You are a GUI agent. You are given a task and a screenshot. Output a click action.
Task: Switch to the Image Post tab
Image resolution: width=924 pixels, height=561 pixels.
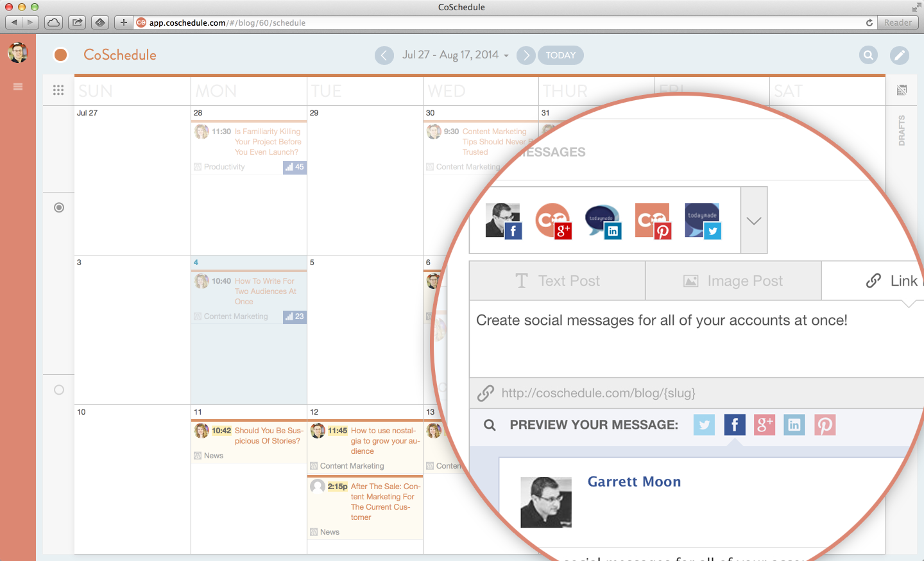tap(733, 280)
